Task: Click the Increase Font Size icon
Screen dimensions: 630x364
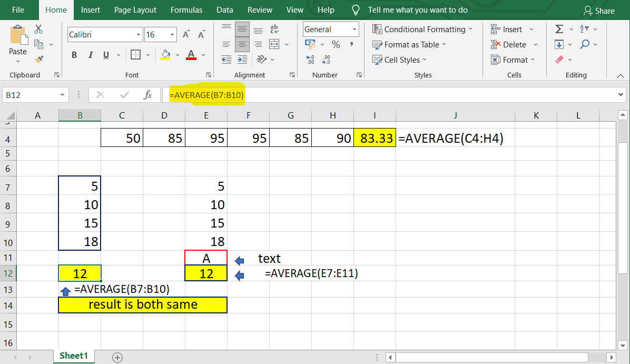Action: (x=186, y=35)
